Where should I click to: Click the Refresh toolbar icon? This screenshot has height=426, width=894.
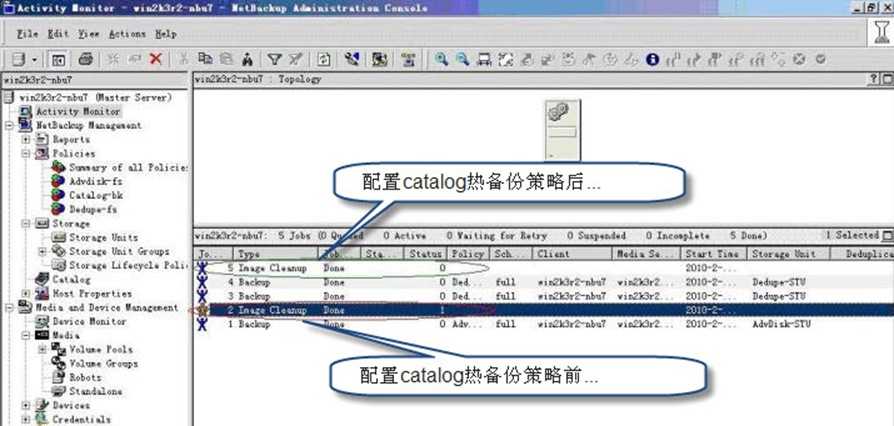[324, 59]
